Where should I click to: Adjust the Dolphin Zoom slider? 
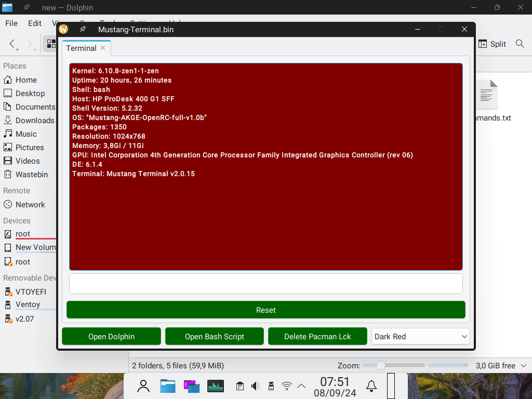point(394,365)
